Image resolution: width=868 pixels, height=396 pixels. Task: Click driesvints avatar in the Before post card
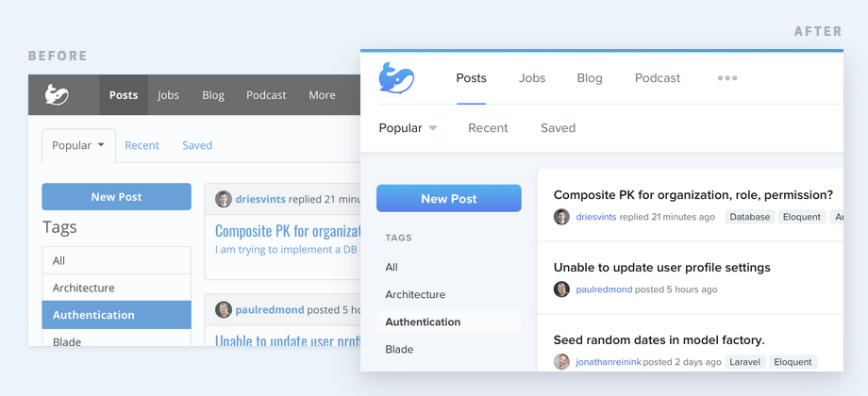click(x=223, y=199)
